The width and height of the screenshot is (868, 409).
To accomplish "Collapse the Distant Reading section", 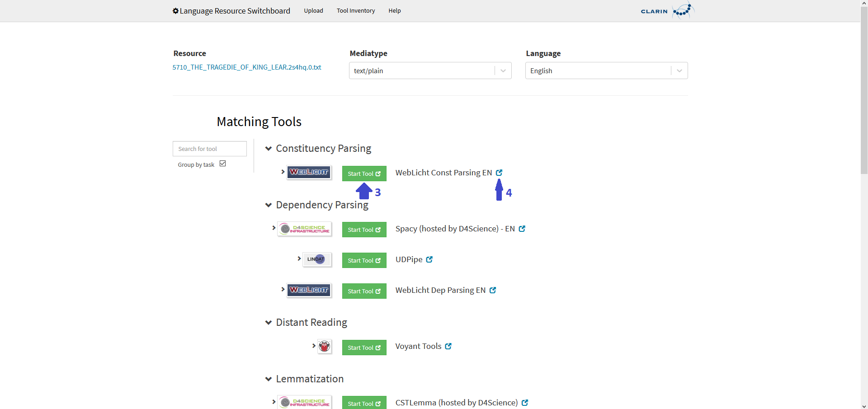I will [x=268, y=322].
